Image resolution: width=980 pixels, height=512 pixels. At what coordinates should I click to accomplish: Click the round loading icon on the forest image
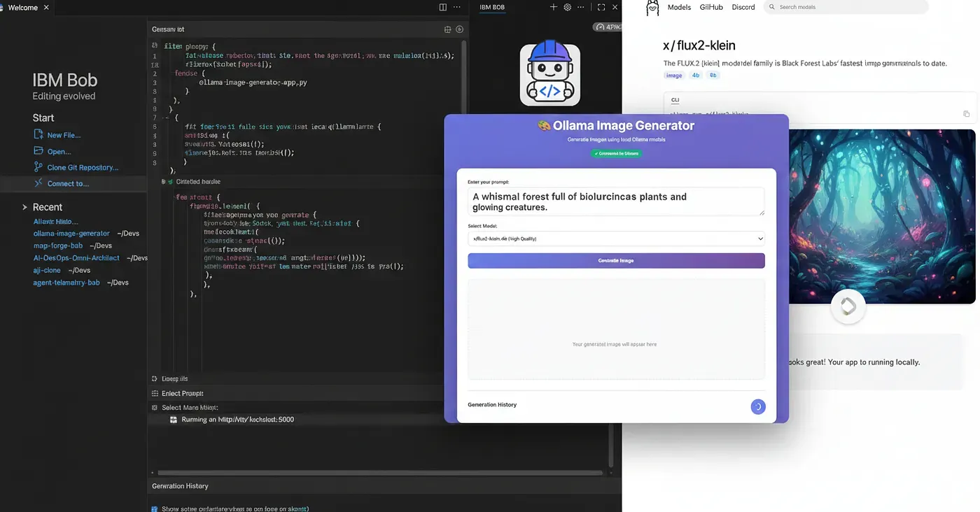848,306
